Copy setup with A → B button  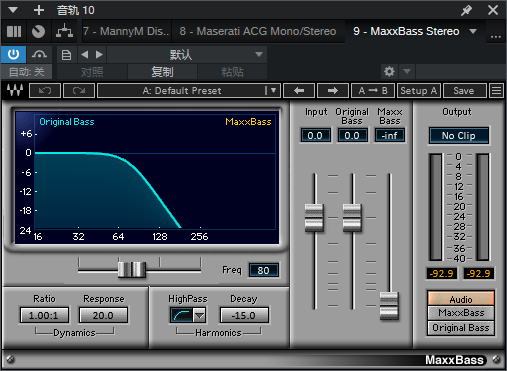pyautogui.click(x=373, y=91)
